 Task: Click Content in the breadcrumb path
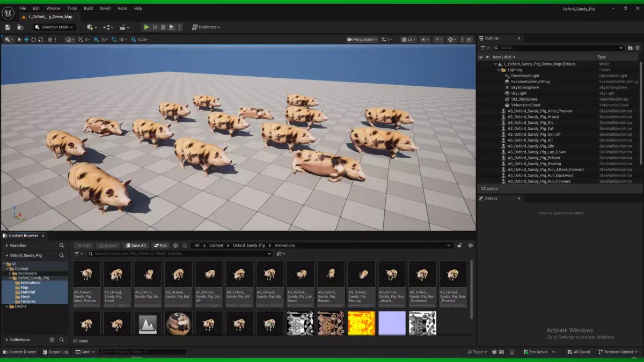tap(216, 246)
